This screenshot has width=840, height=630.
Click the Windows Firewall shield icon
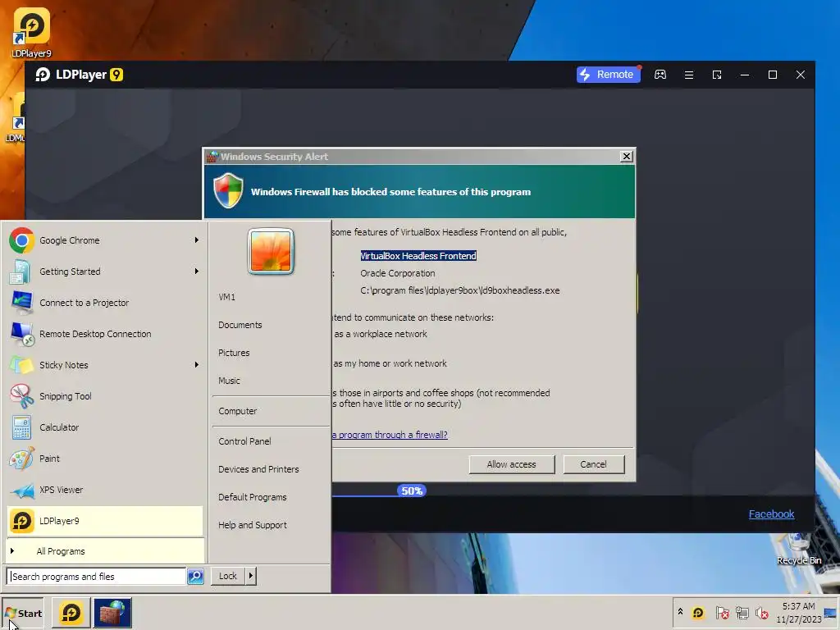point(228,190)
